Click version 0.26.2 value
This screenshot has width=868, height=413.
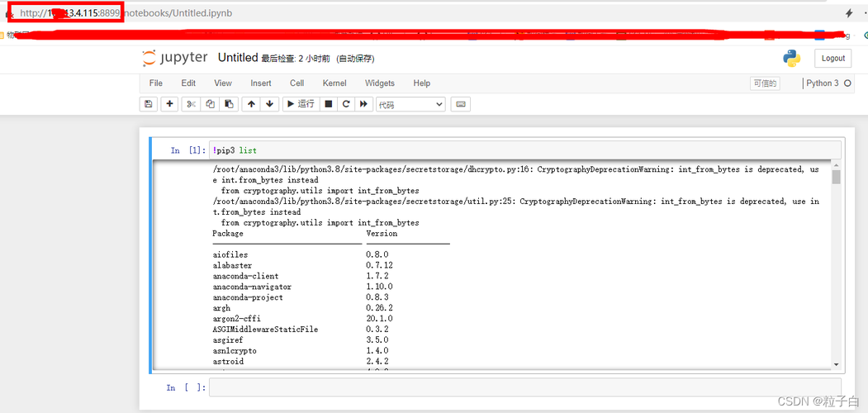point(379,308)
